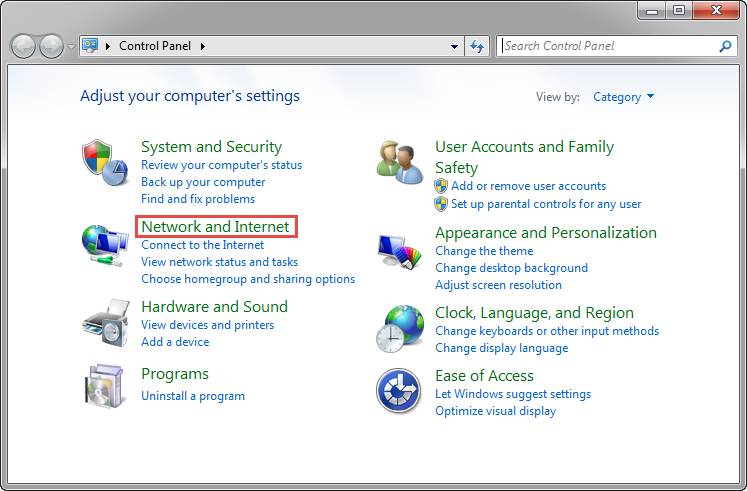Click Uninstall a program link
The height and width of the screenshot is (491, 747).
(193, 396)
